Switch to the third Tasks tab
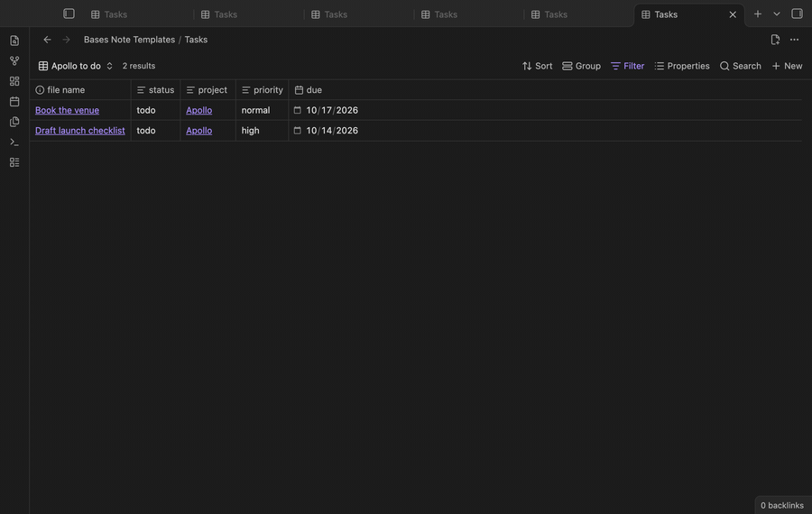The image size is (812, 514). click(x=358, y=14)
